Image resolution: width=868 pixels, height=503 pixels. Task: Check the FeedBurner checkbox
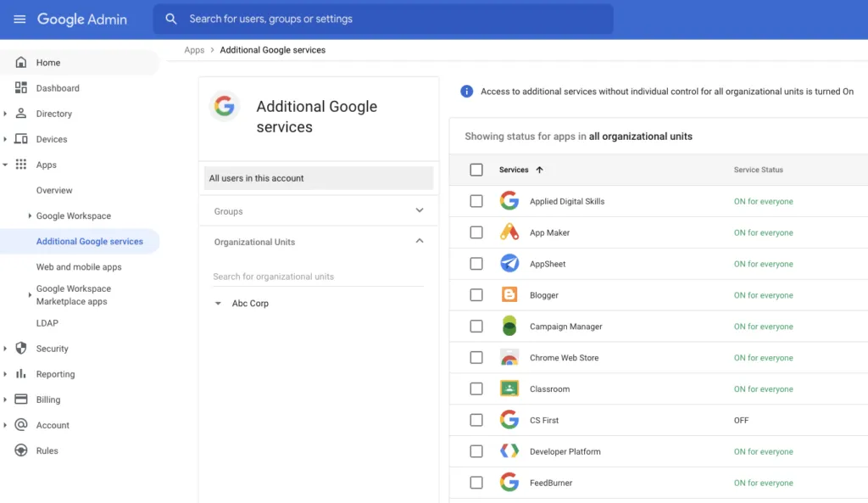476,483
